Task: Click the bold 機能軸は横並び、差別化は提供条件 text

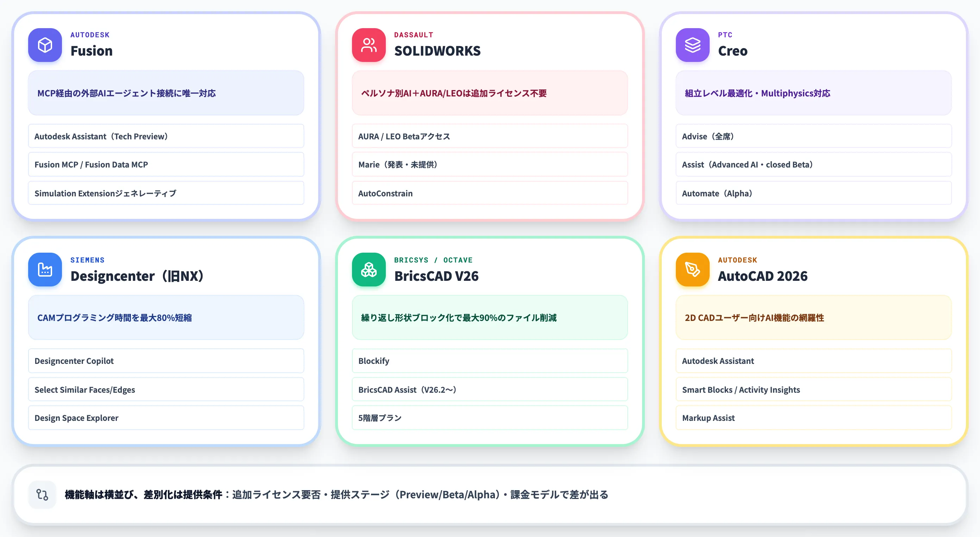Action: 143,494
